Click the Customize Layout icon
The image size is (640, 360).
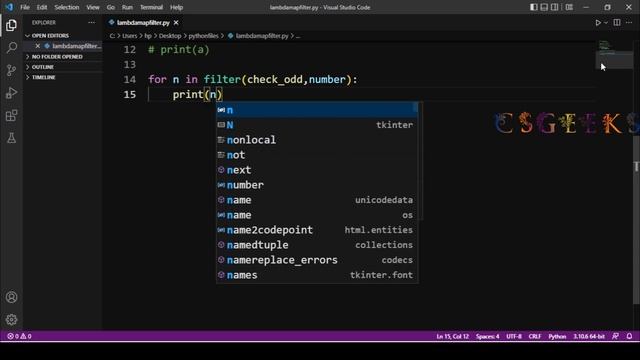point(569,7)
